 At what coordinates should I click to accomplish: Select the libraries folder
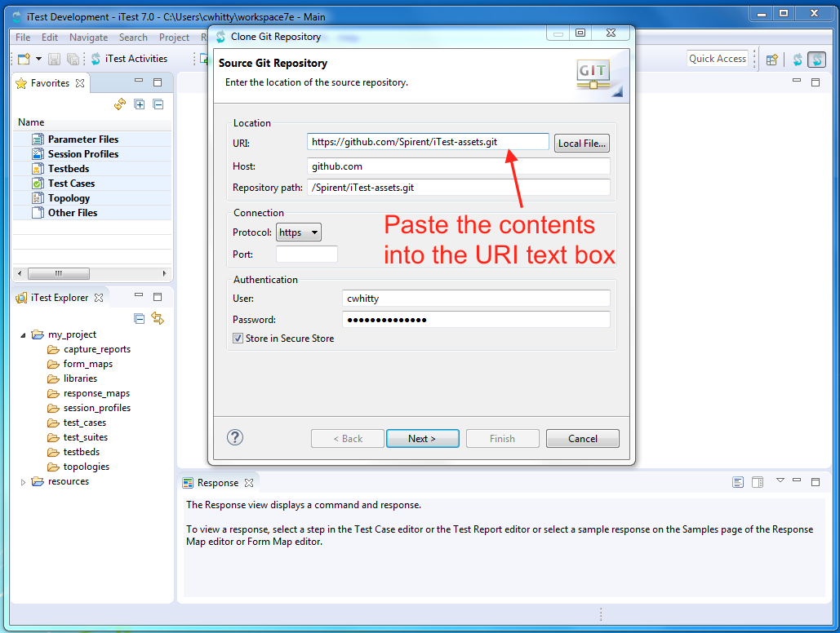[80, 378]
